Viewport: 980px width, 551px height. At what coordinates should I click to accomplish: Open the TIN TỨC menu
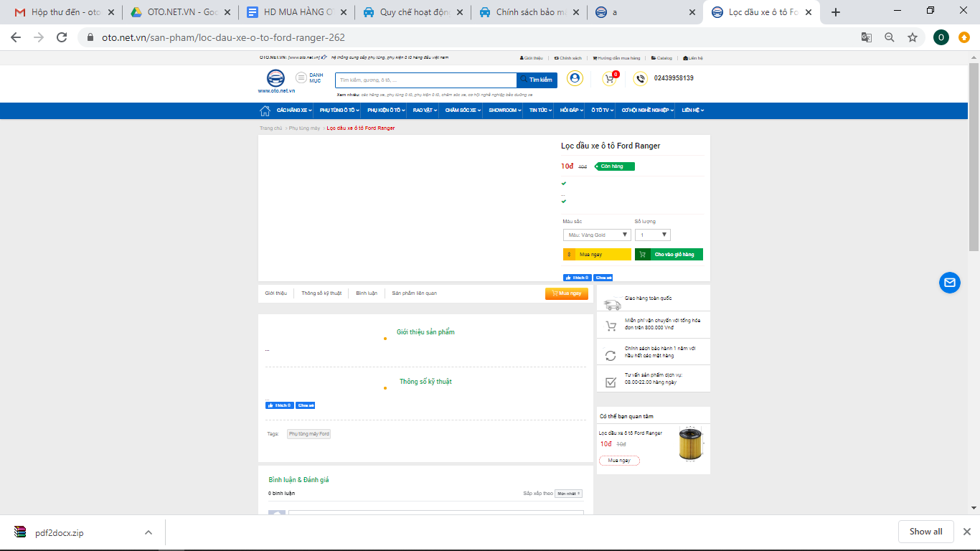click(x=541, y=110)
